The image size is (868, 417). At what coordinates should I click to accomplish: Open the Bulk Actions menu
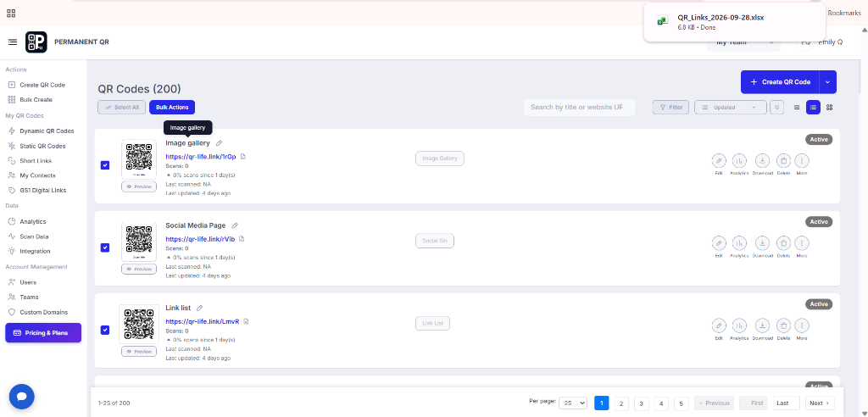click(172, 108)
